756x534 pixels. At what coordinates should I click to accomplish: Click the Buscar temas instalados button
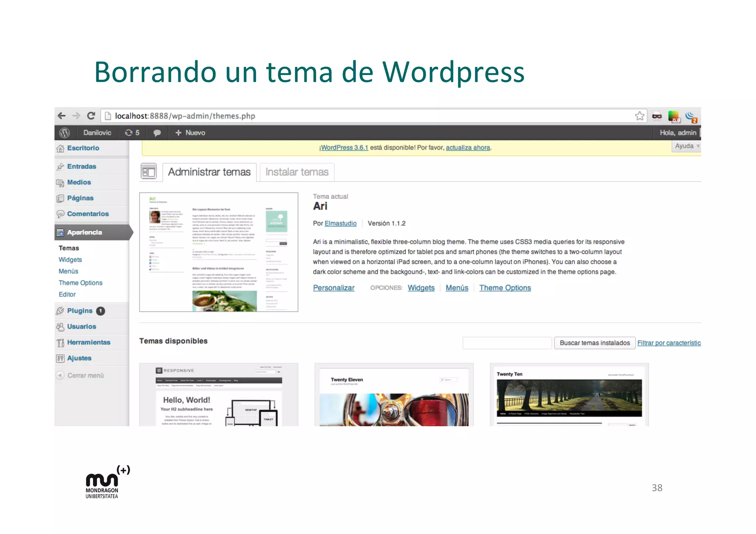(595, 343)
